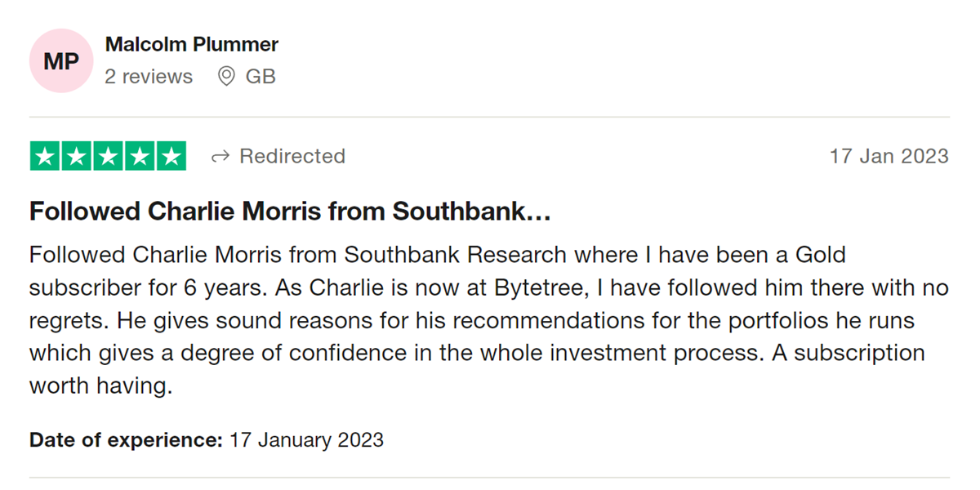The height and width of the screenshot is (490, 980).
Task: Click the location pin icon
Action: (x=225, y=77)
